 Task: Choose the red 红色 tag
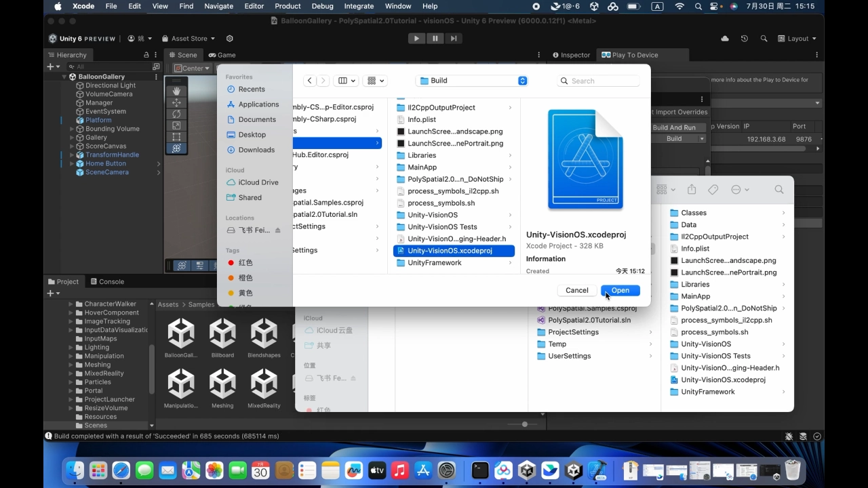click(x=240, y=262)
